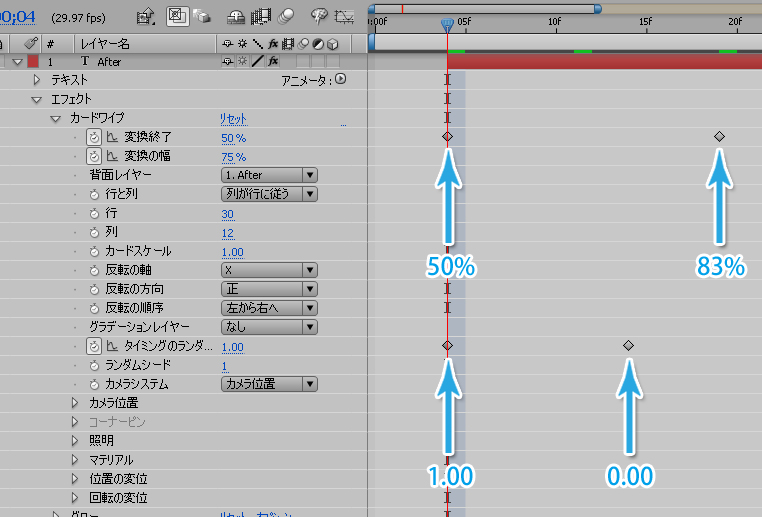
Task: Enable stopwatch for カードスケール property
Action: click(93, 251)
